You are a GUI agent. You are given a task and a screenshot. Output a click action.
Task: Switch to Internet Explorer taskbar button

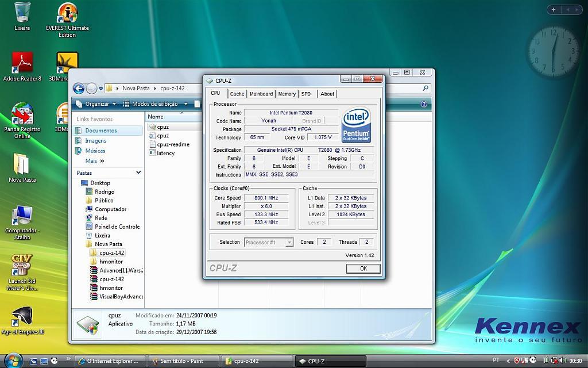tap(110, 361)
